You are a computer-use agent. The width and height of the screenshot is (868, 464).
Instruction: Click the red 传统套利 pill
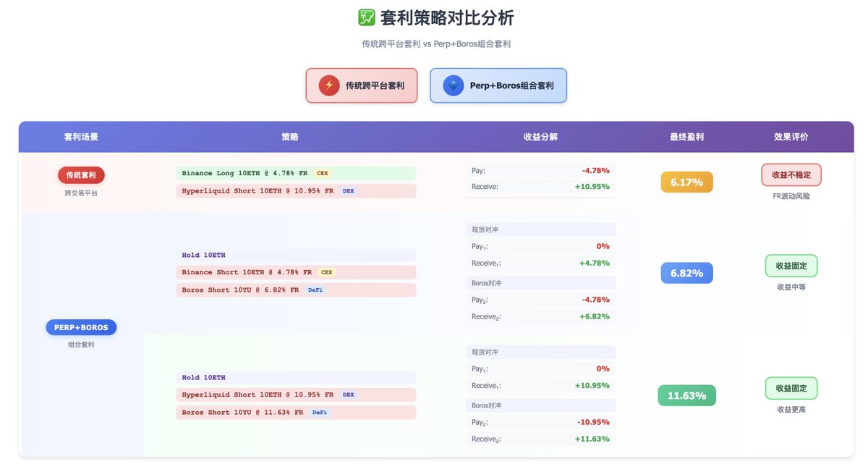81,175
